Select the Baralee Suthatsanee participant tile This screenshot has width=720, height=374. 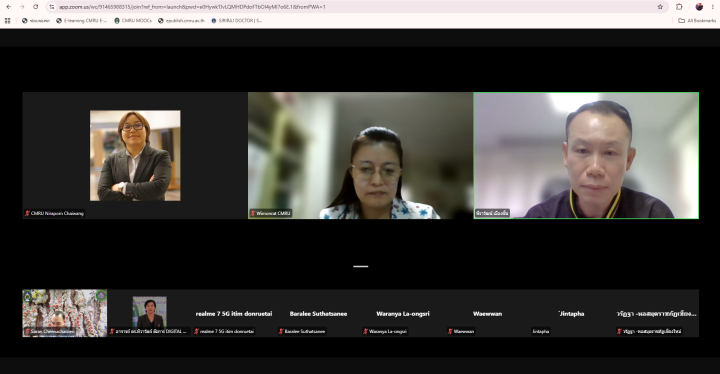click(x=318, y=313)
